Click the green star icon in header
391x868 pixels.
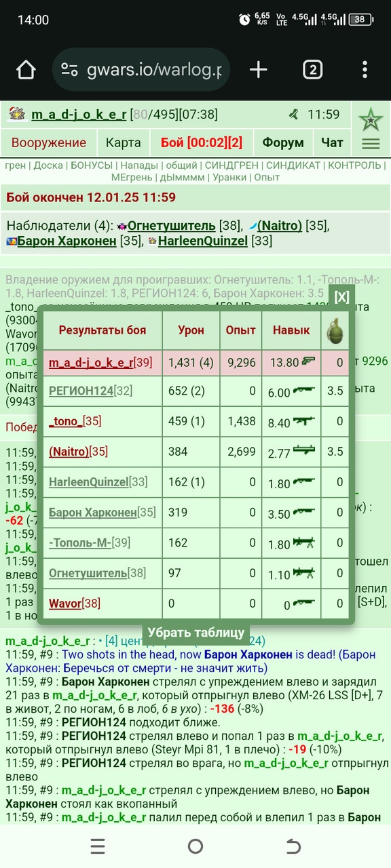[371, 120]
